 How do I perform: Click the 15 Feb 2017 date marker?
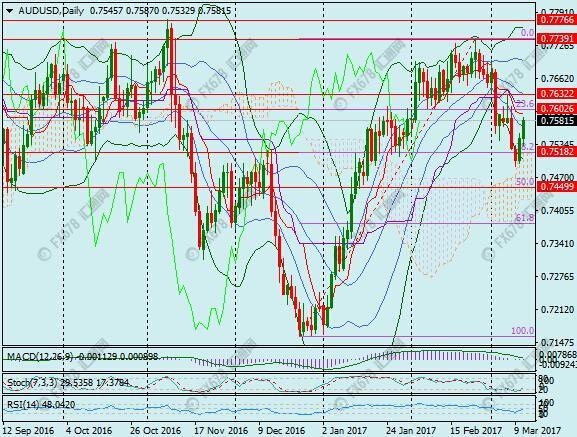coord(477,430)
